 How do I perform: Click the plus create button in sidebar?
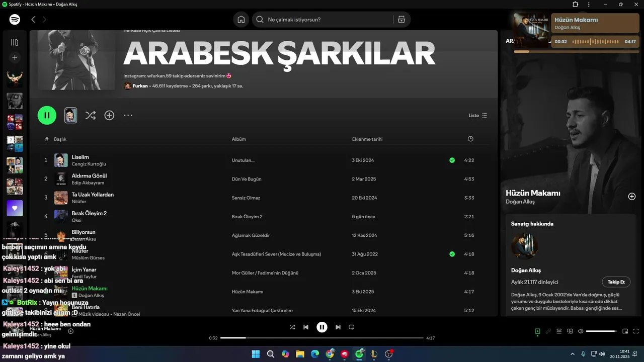pos(15,58)
